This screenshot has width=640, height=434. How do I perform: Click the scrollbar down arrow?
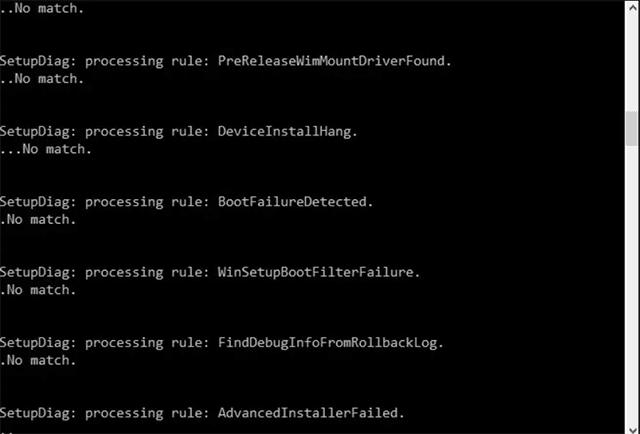coord(632,427)
